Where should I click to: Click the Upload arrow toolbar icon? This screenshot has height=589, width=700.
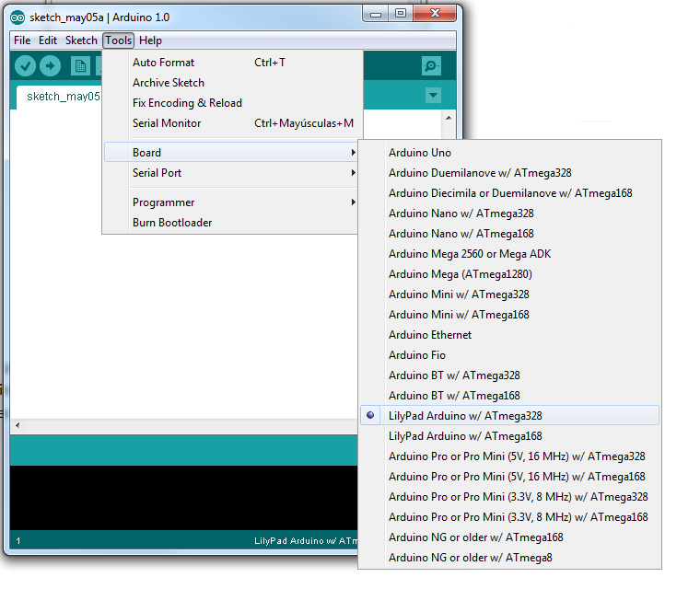50,65
